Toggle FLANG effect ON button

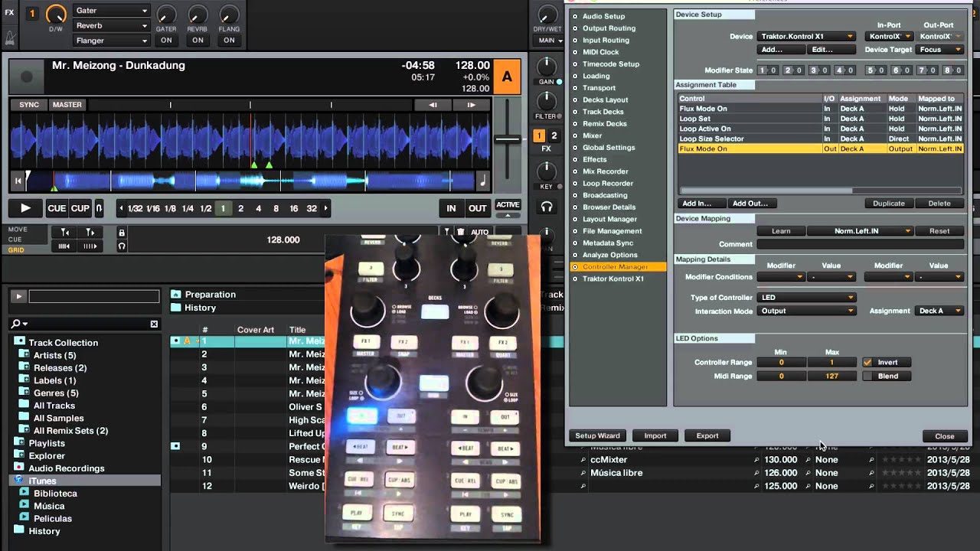point(229,40)
